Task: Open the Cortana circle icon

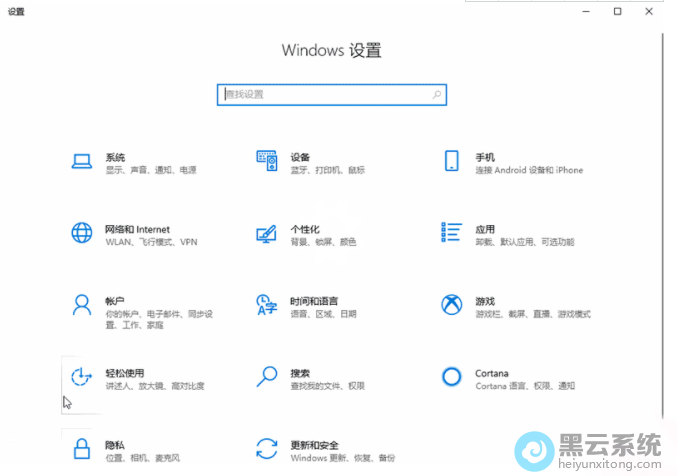Action: (451, 377)
